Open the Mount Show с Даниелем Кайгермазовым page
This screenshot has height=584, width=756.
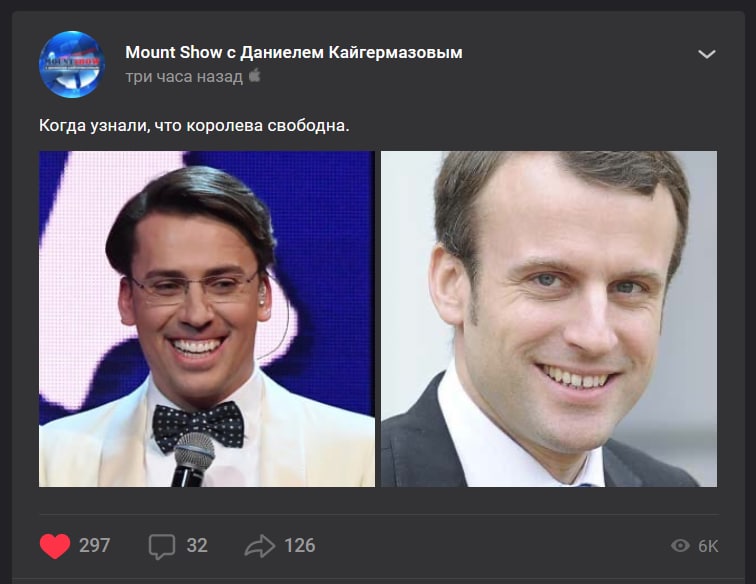coord(294,52)
